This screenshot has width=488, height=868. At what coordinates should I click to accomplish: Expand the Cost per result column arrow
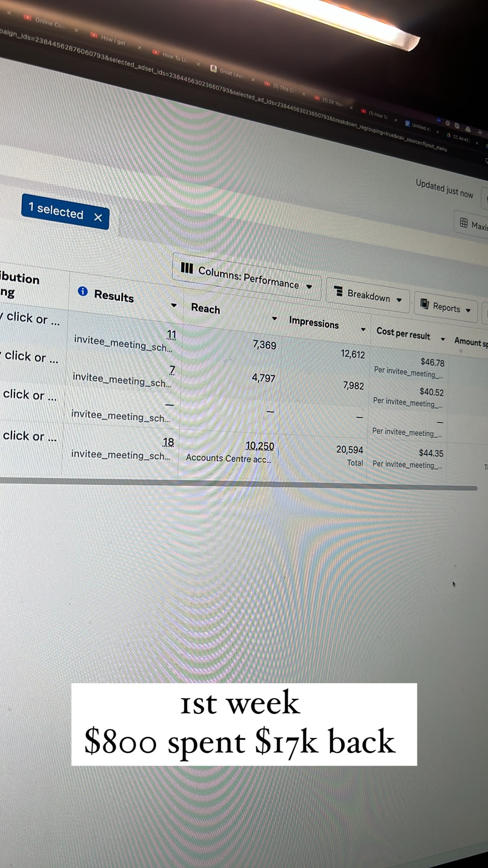coord(443,339)
